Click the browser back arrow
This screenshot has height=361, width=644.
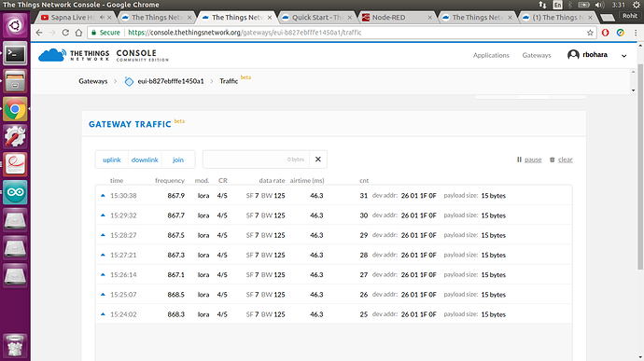coord(39,33)
